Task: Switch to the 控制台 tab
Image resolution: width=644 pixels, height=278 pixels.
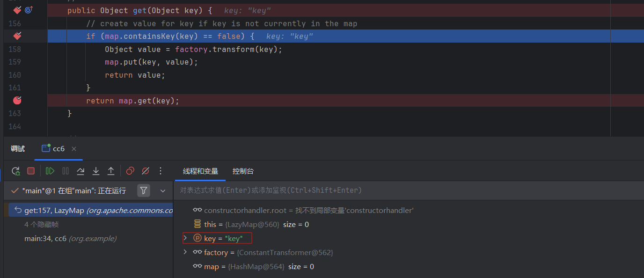Action: pos(243,171)
